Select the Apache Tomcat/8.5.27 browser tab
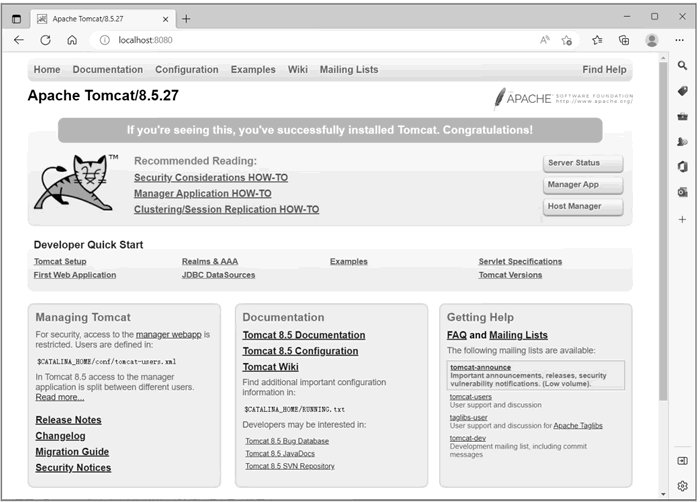The image size is (700, 502). point(103,19)
